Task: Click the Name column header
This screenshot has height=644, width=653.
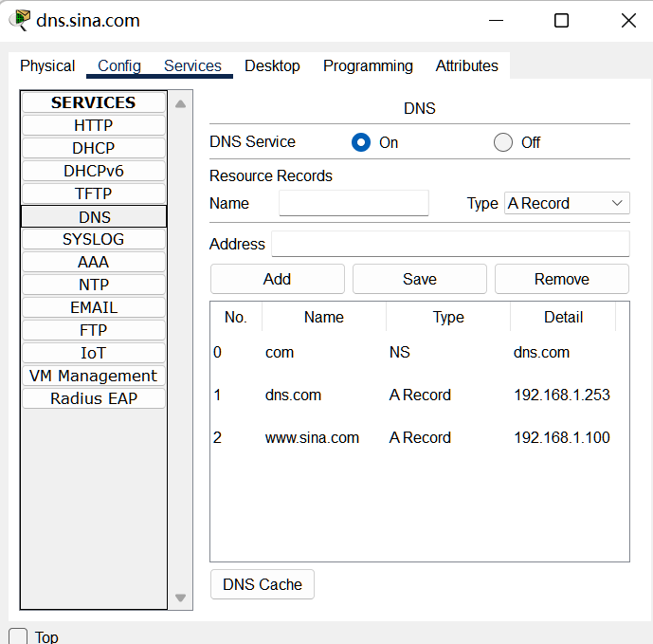Action: tap(323, 317)
